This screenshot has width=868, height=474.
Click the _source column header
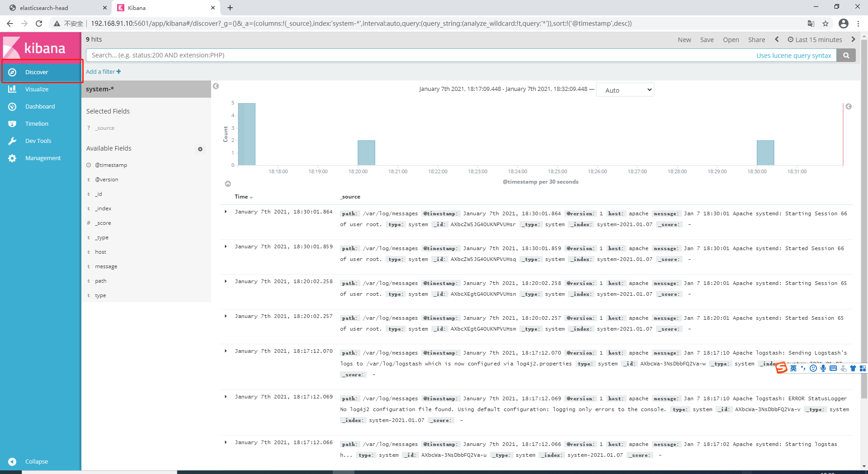coord(350,197)
